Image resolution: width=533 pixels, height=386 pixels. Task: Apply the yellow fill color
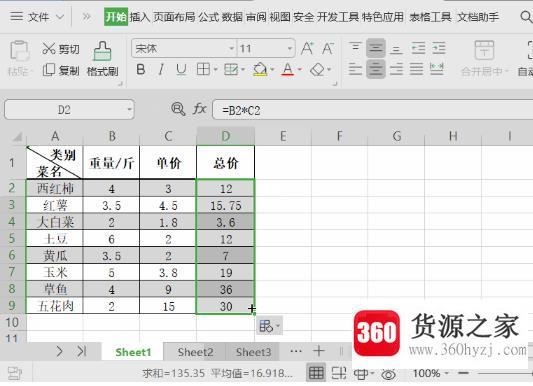(260, 70)
